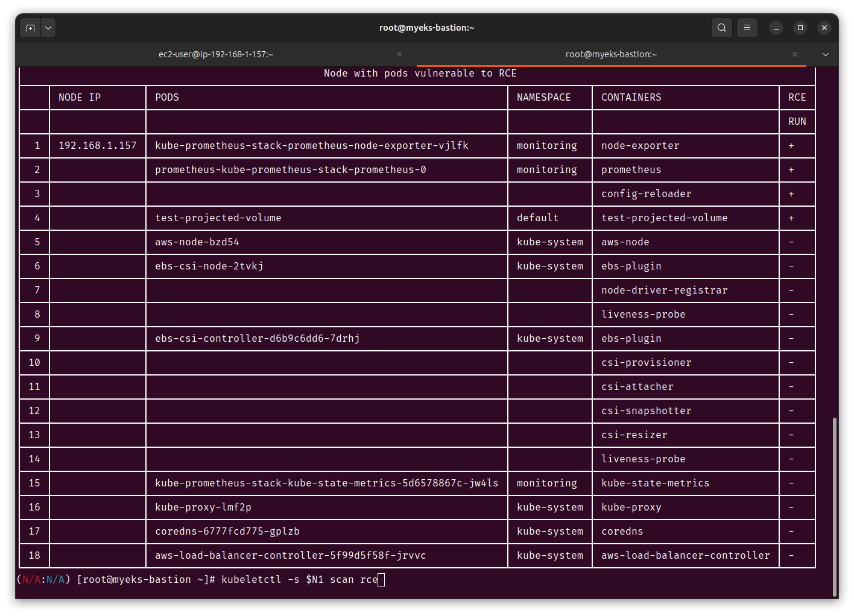The image size is (854, 616).
Task: Click the window title root@myeks-bastion:~
Action: (x=427, y=28)
